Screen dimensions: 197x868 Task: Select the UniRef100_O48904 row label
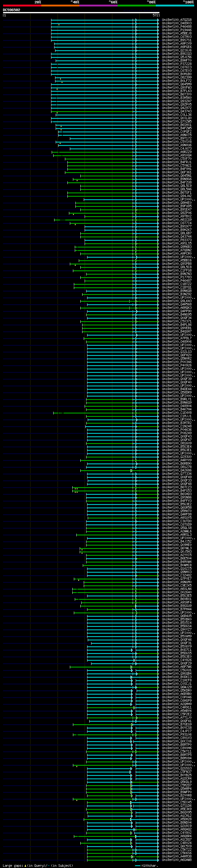[x=177, y=406]
